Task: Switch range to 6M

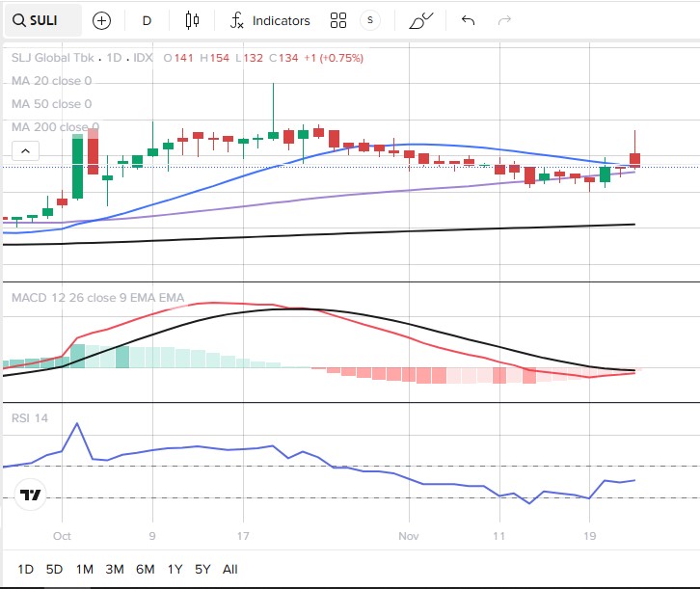Action: tap(145, 569)
